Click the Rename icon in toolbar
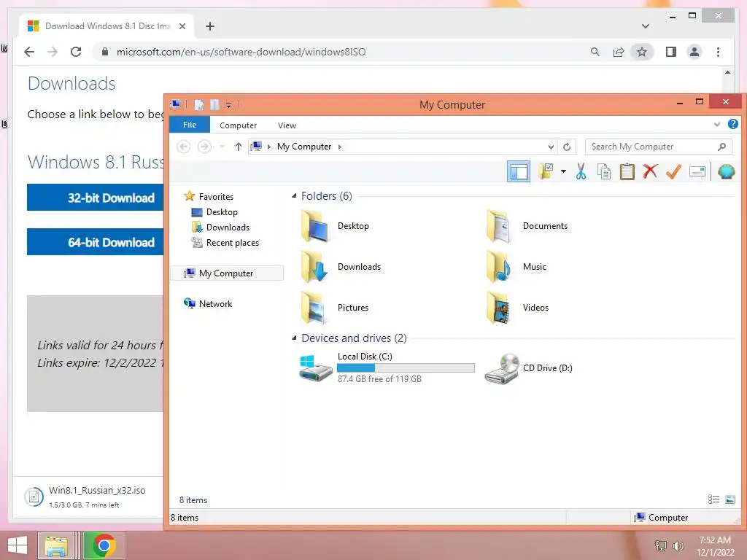747x560 pixels. [697, 171]
